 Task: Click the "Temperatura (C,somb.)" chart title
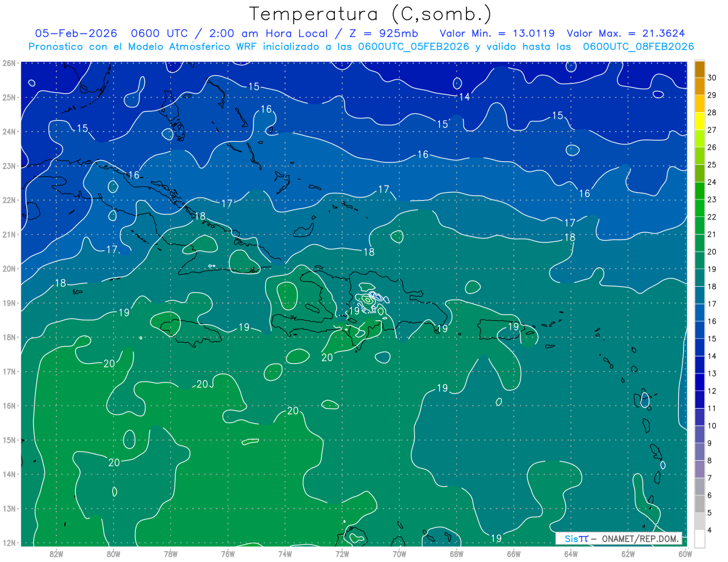tap(370, 14)
